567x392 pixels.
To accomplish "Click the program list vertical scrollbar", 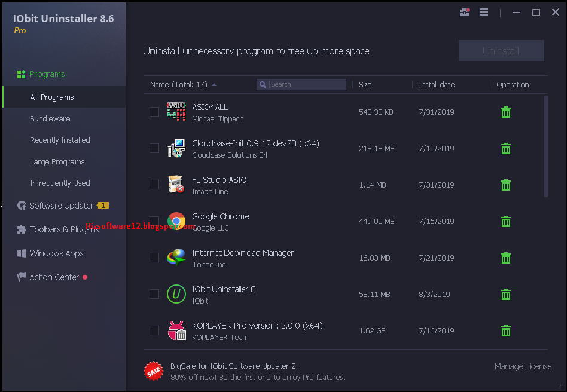I will 545,146.
